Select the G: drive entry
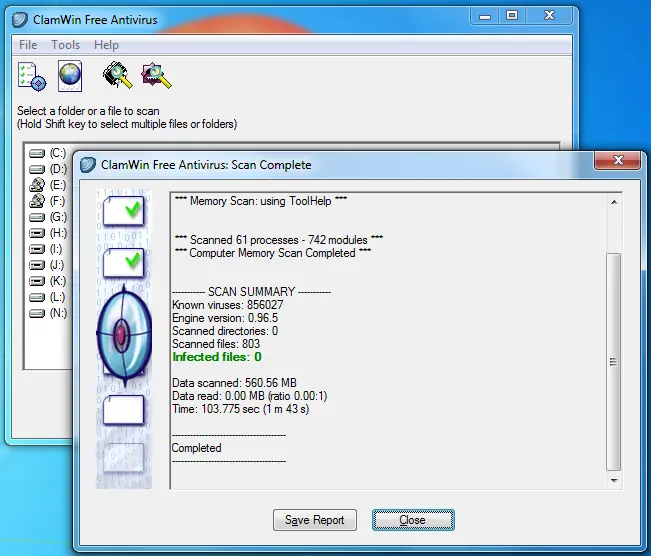651x556 pixels. (48, 217)
